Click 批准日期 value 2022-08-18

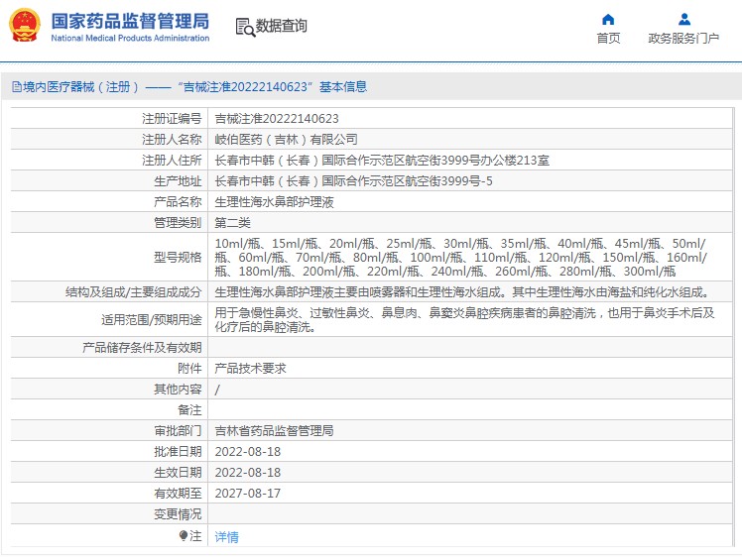pyautogui.click(x=247, y=452)
